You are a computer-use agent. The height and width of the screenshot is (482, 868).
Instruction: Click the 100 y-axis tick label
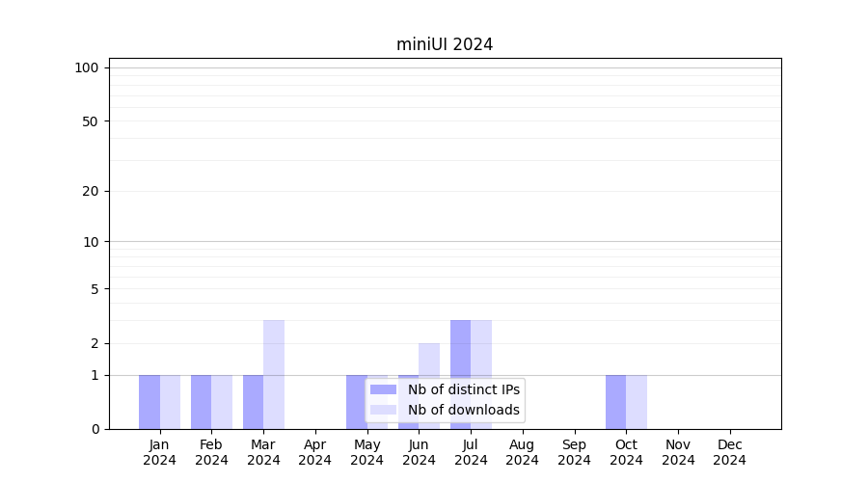(x=87, y=67)
